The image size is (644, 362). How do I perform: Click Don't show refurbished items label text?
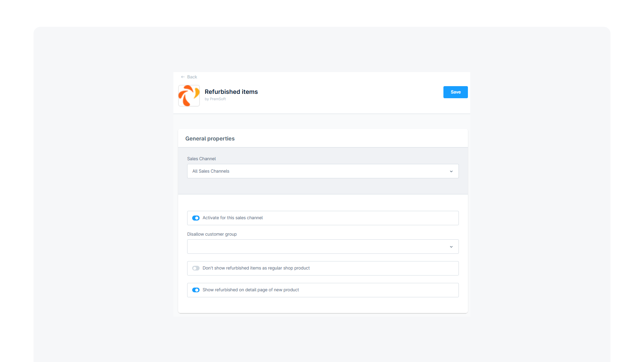256,268
